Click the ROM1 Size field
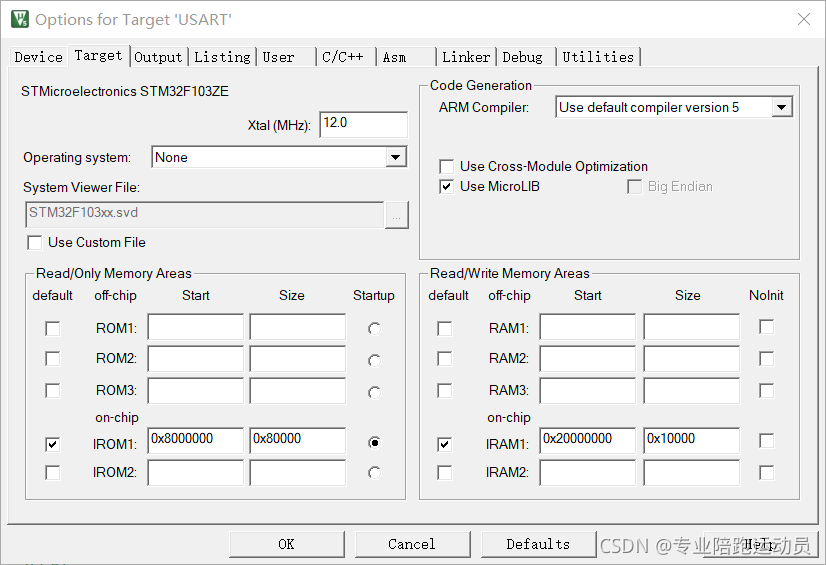 pyautogui.click(x=298, y=327)
